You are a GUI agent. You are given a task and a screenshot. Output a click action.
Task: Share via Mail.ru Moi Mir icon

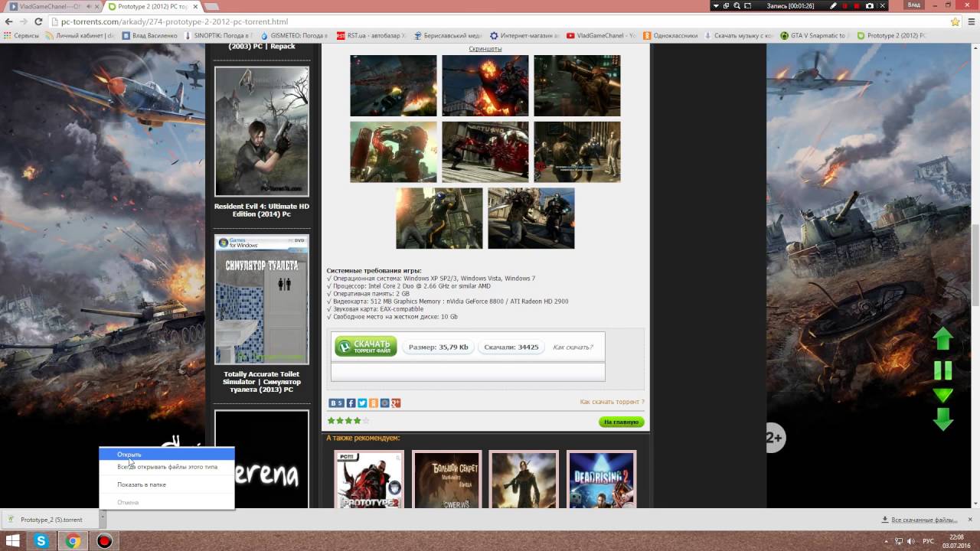[384, 403]
